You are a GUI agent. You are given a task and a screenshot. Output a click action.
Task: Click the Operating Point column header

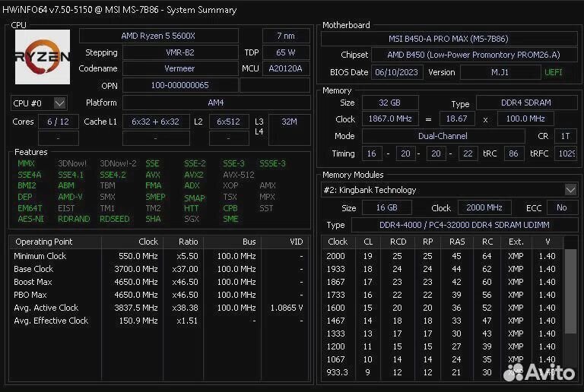[55, 242]
